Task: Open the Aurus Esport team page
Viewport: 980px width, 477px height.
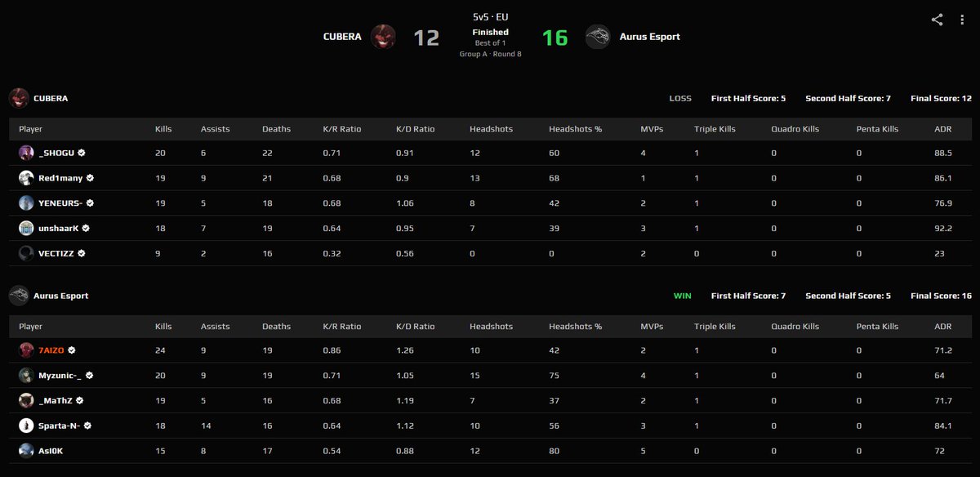Action: click(x=59, y=296)
